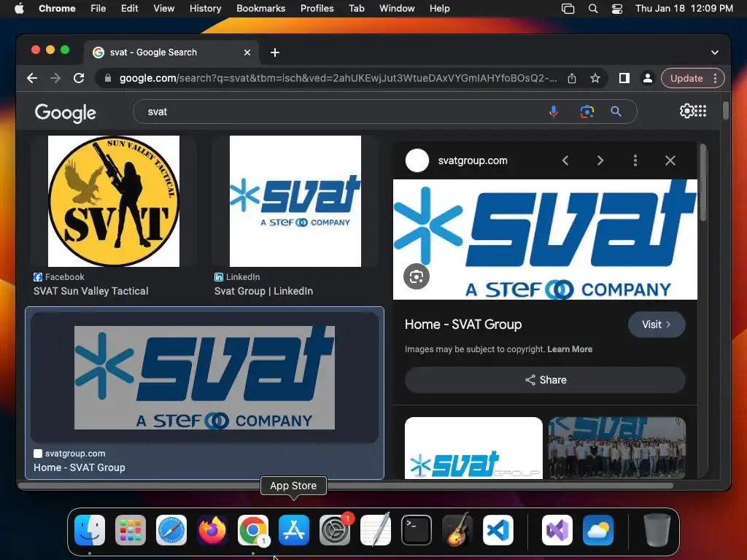Open Terminal from the dock
The width and height of the screenshot is (747, 560).
coord(417,530)
